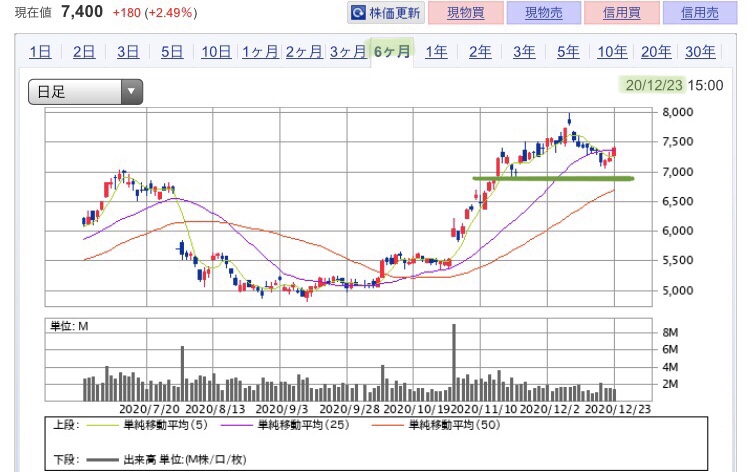This screenshot has width=748, height=472.
Task: Click the 8,000 price axis label
Action: pos(678,113)
